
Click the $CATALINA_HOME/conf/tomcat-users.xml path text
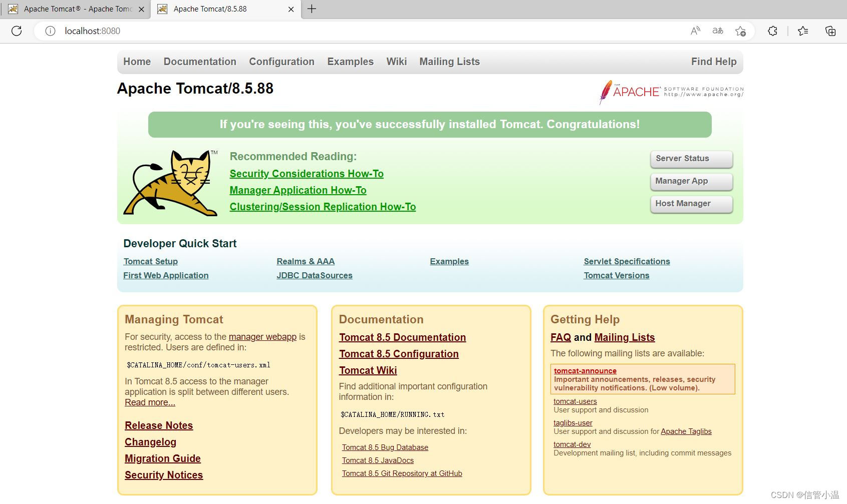(x=198, y=365)
